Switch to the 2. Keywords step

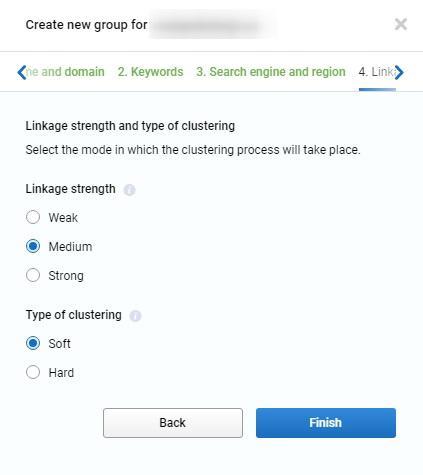(150, 72)
